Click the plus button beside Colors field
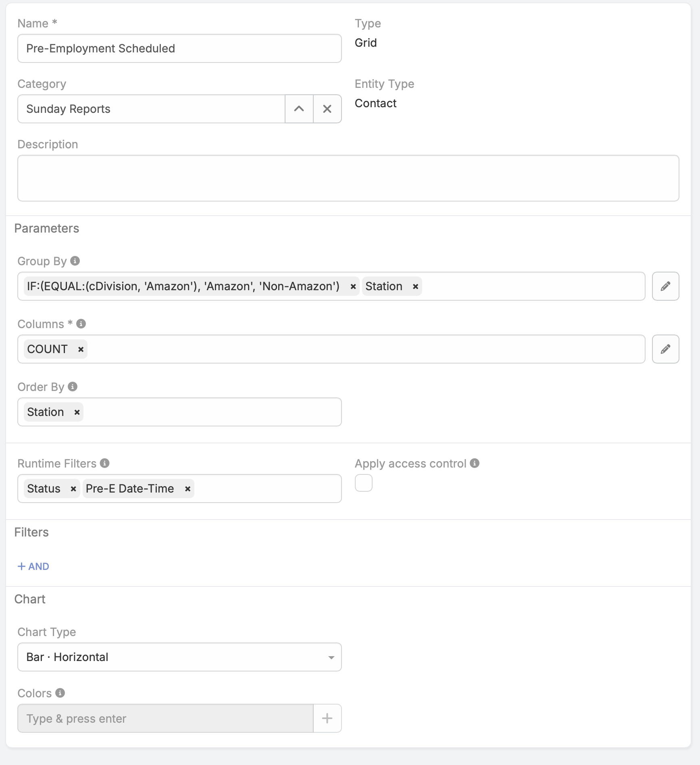 click(327, 718)
